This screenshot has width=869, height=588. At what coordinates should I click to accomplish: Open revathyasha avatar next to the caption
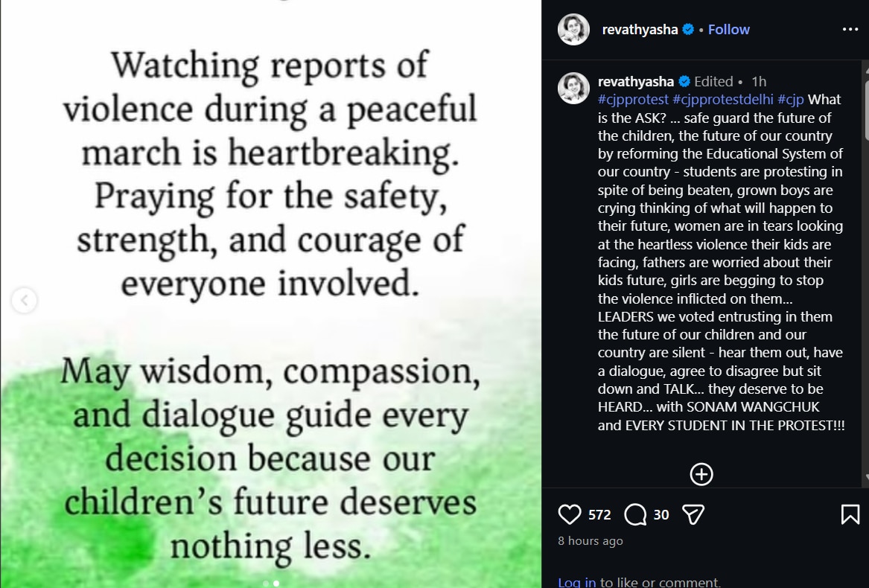[x=573, y=88]
